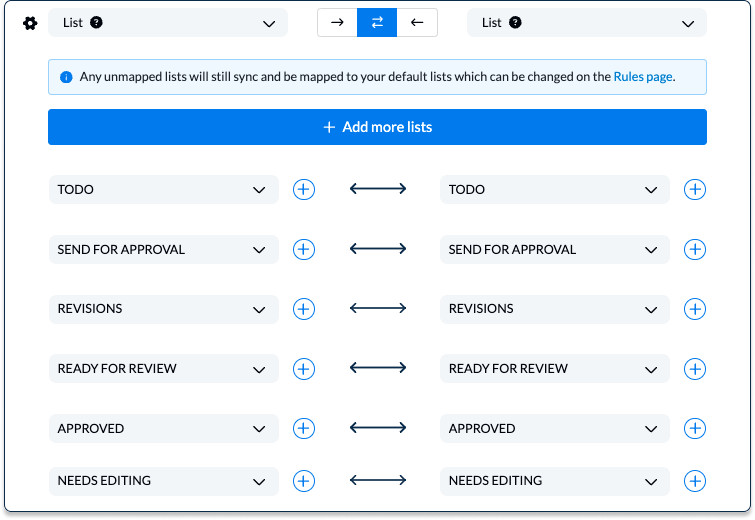Viewport: 755px width, 520px height.
Task: Click plus beside left SEND FOR APPROVAL
Action: point(304,249)
